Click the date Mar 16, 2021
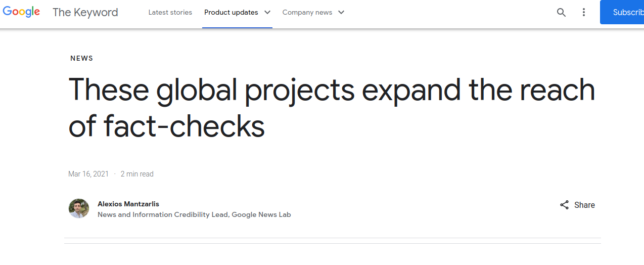 coord(88,174)
